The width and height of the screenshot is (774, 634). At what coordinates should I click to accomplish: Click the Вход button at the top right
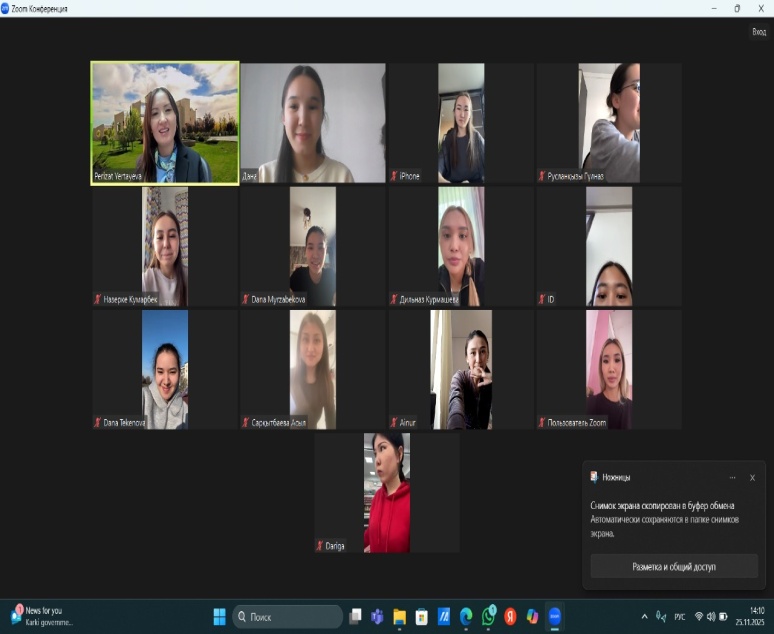point(758,32)
